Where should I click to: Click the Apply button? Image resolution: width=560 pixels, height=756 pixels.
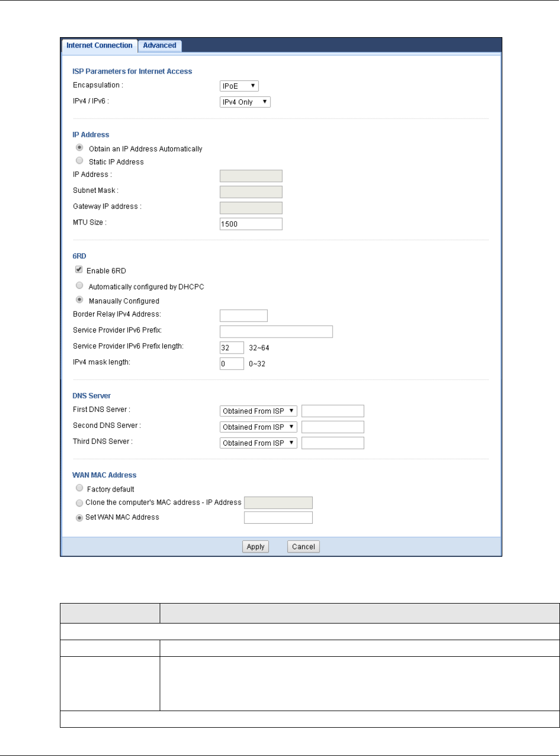[x=256, y=546]
